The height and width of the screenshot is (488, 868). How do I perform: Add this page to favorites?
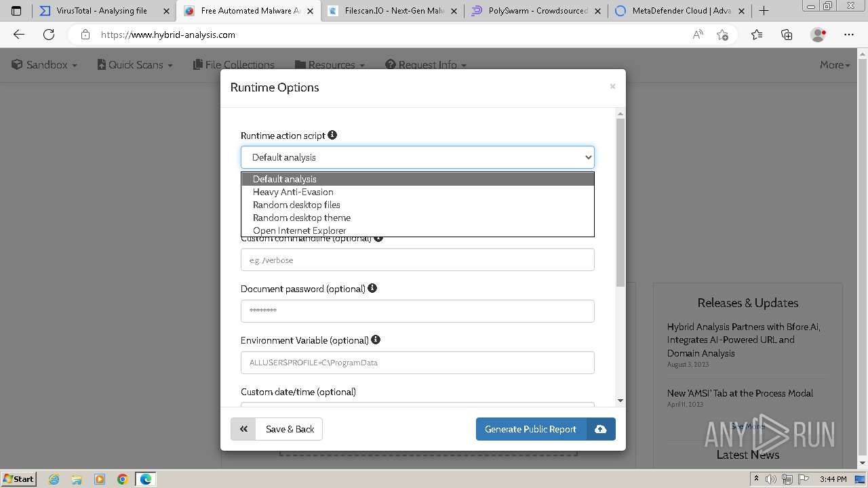722,35
